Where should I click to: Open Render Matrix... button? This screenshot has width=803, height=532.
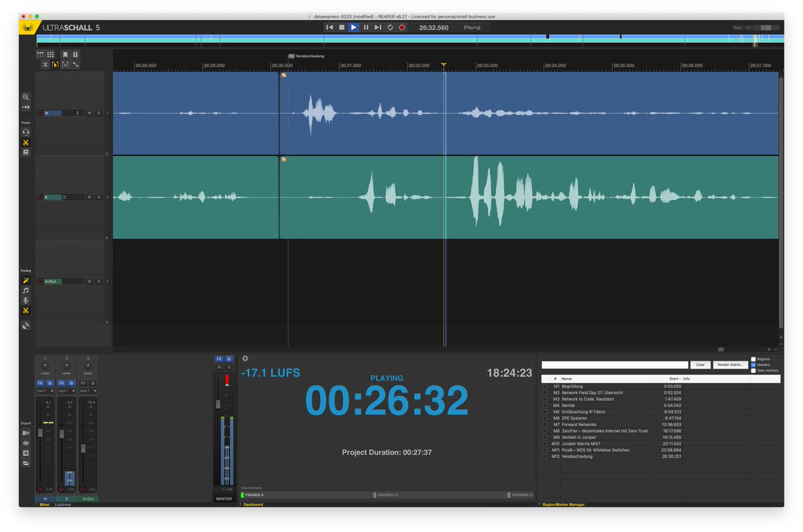731,365
